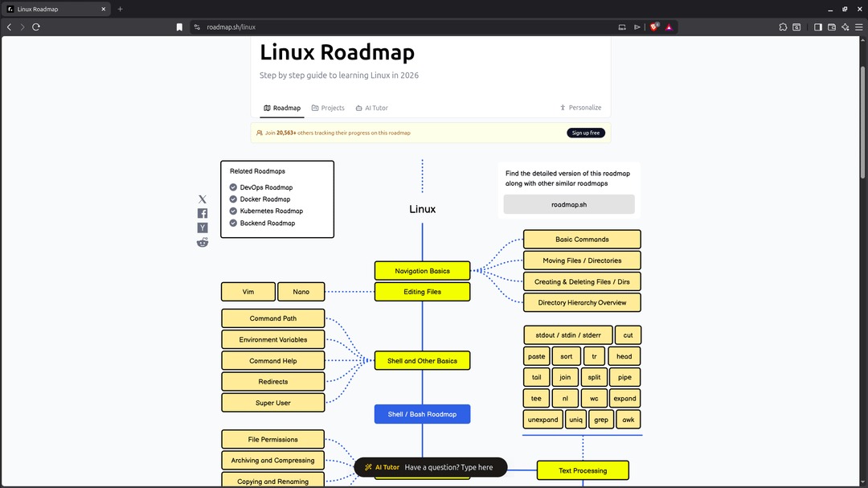Toggle Kubernetes Roadmap check circle
Screen dimensions: 868x488
(x=233, y=211)
